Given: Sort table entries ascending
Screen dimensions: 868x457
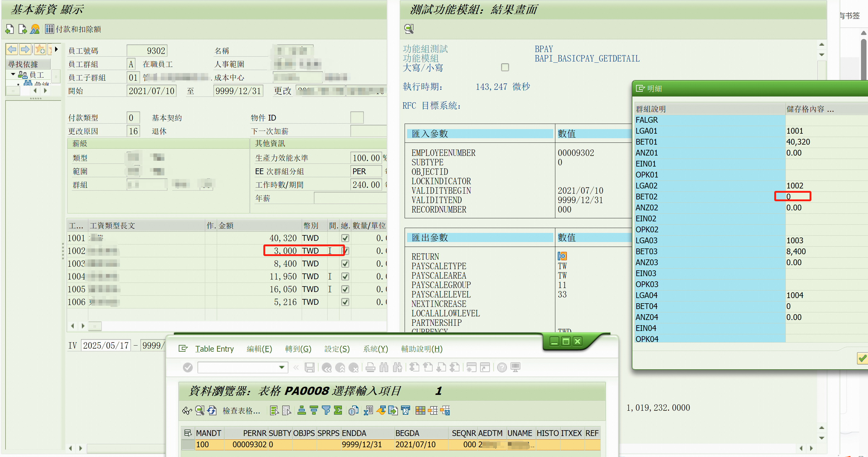Looking at the screenshot, I should tap(302, 410).
